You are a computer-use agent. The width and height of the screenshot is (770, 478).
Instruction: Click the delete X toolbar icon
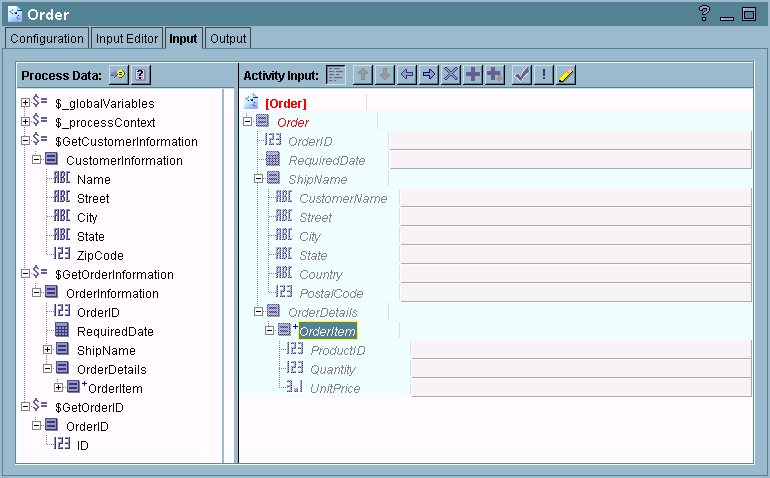pos(451,75)
